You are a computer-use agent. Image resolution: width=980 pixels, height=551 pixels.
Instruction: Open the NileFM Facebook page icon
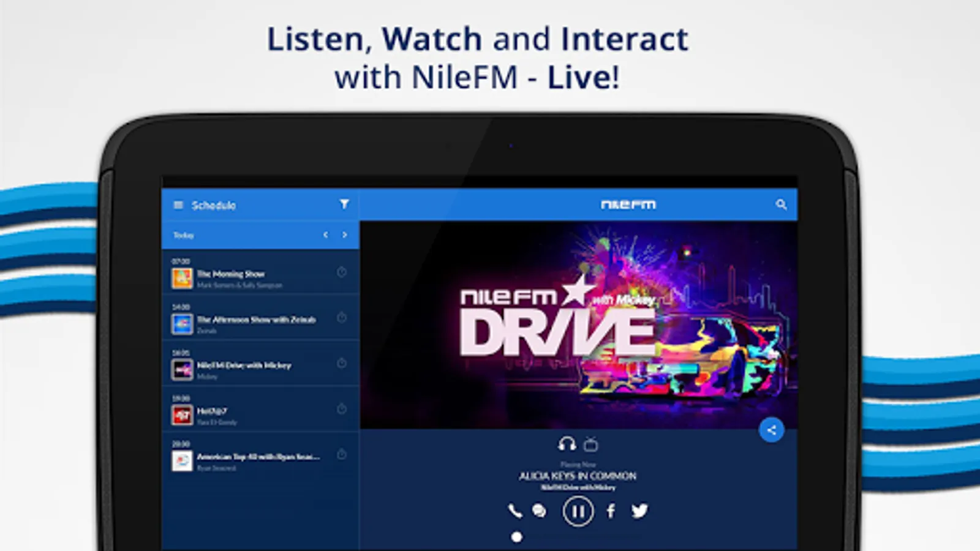point(611,511)
